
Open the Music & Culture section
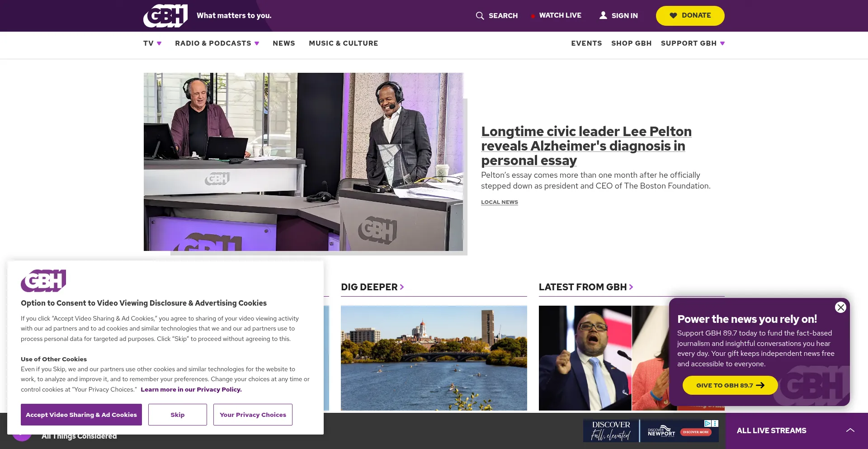tap(344, 43)
